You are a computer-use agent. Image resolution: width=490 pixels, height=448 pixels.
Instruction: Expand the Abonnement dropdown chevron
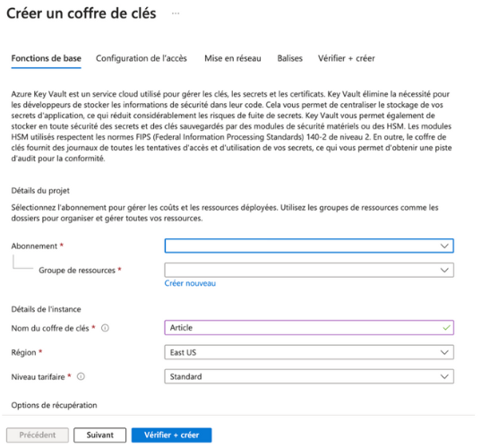[444, 246]
